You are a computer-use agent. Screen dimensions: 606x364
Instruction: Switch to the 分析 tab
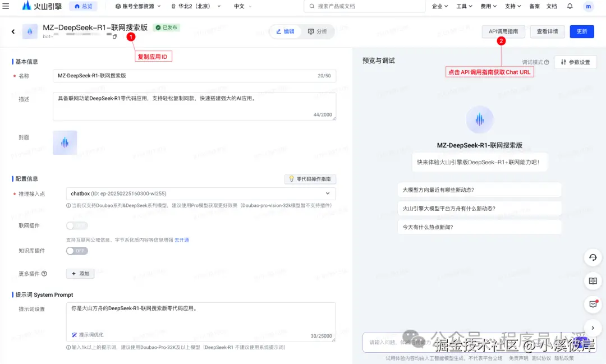(x=318, y=31)
